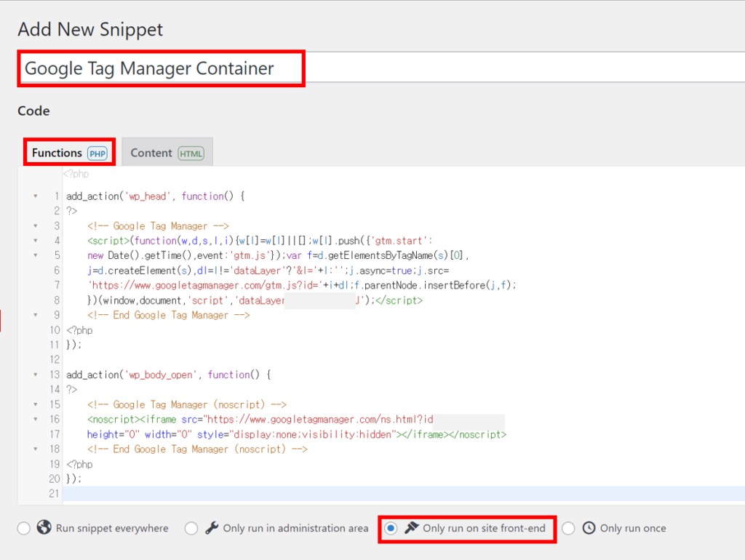Image resolution: width=745 pixels, height=560 pixels.
Task: Select 'Run snippet everywhere' radio button
Action: click(24, 528)
